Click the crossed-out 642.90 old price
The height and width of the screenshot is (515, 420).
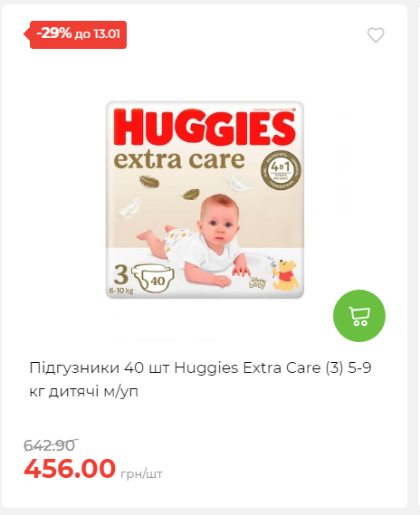pyautogui.click(x=50, y=445)
